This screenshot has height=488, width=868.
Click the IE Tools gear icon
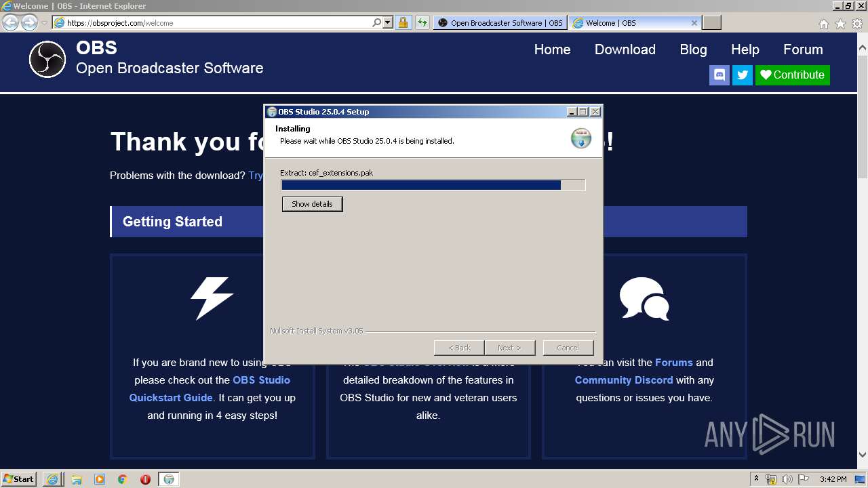[857, 24]
